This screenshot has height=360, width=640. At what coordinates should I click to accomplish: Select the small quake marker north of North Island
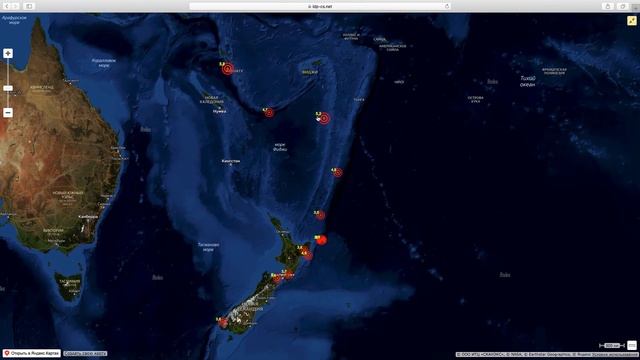point(320,215)
